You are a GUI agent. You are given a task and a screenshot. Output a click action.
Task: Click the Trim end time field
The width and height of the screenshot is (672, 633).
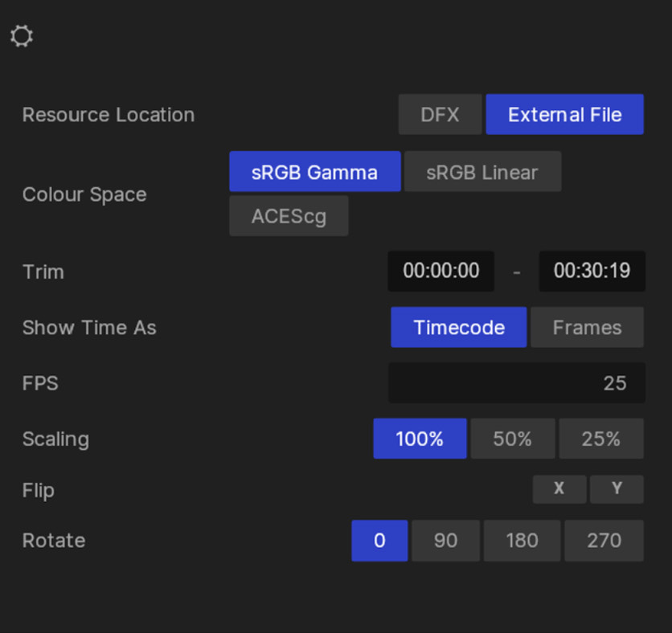(x=592, y=272)
